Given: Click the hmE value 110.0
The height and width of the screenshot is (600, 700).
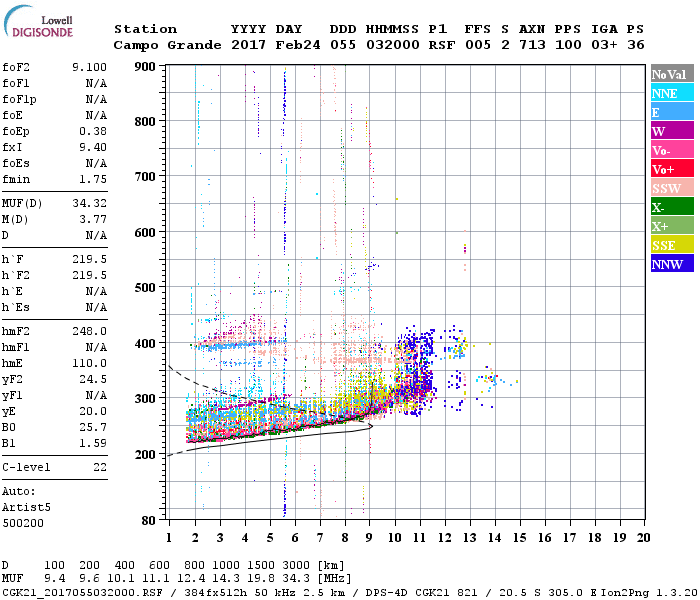Looking at the screenshot, I should click(x=89, y=363).
